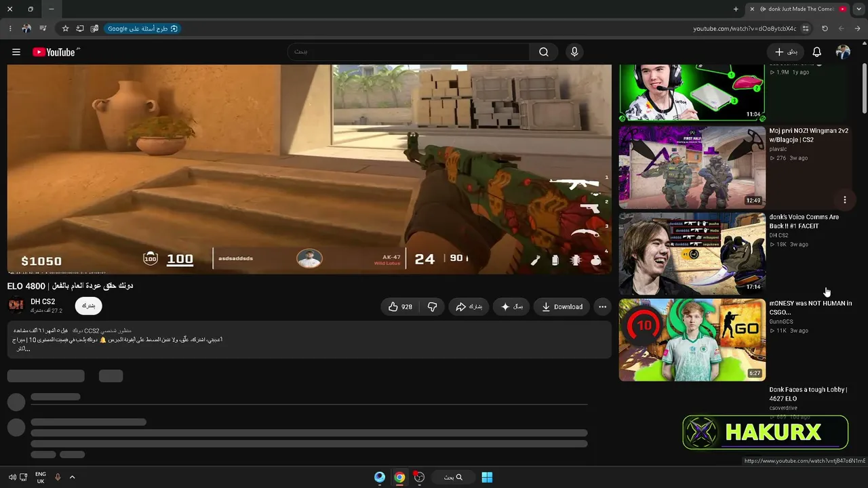This screenshot has height=488, width=868.
Task: Open the media controls icon in Chrome toolbar
Action: (x=43, y=28)
